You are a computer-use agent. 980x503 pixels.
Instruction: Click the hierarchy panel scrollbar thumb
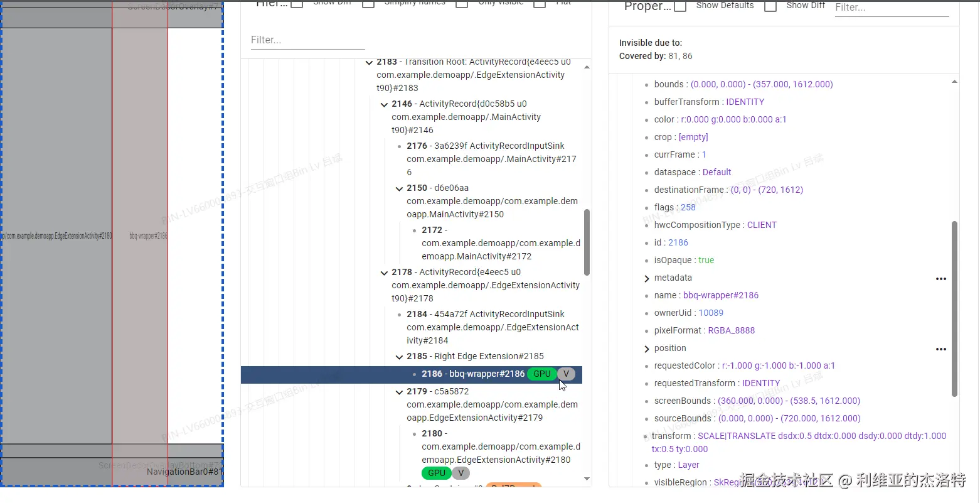587,242
